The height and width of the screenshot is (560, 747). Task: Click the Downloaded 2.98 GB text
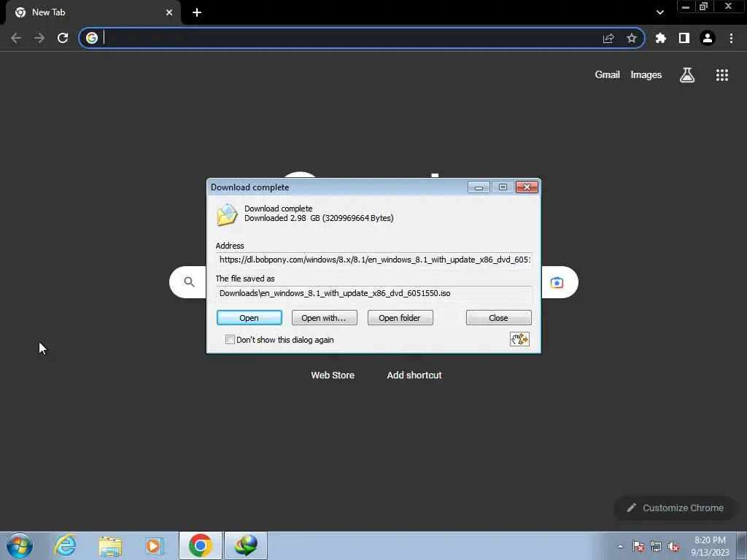click(x=319, y=219)
